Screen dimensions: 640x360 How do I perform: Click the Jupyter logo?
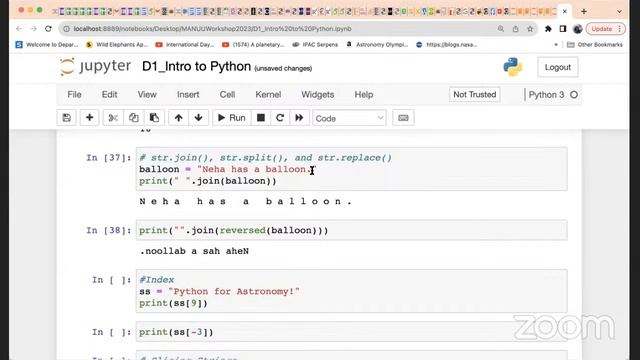[96, 67]
